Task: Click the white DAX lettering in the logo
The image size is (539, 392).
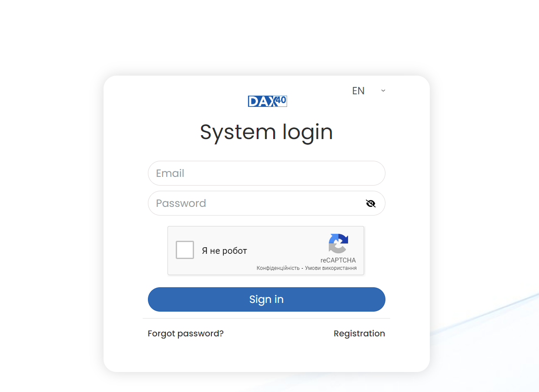Action: [x=261, y=102]
